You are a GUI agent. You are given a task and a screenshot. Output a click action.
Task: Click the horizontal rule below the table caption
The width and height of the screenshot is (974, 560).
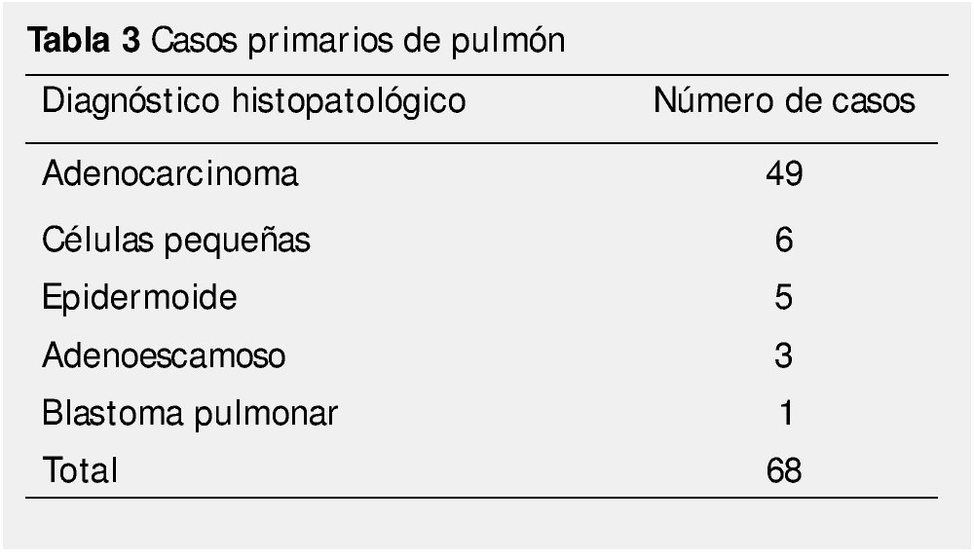tap(487, 74)
